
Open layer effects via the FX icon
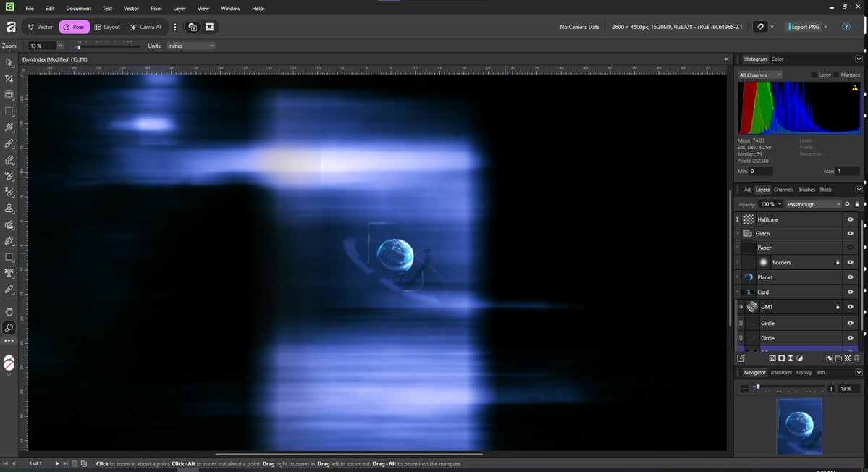pos(772,358)
